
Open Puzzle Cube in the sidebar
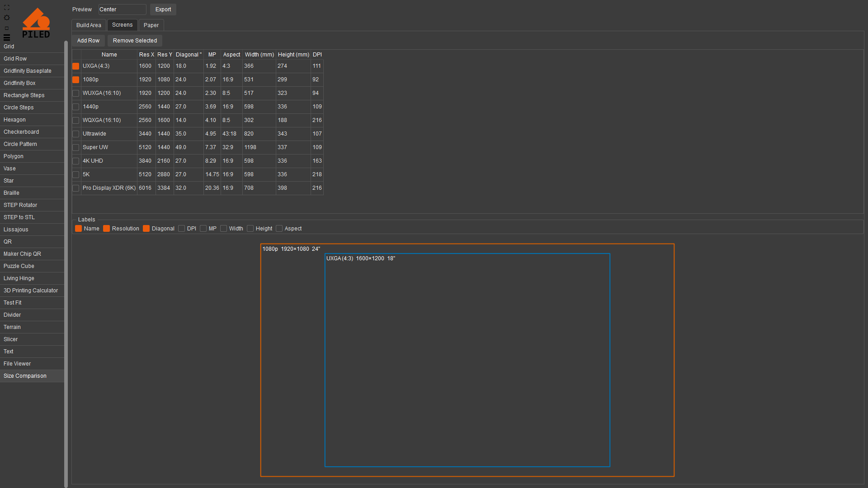pos(32,266)
